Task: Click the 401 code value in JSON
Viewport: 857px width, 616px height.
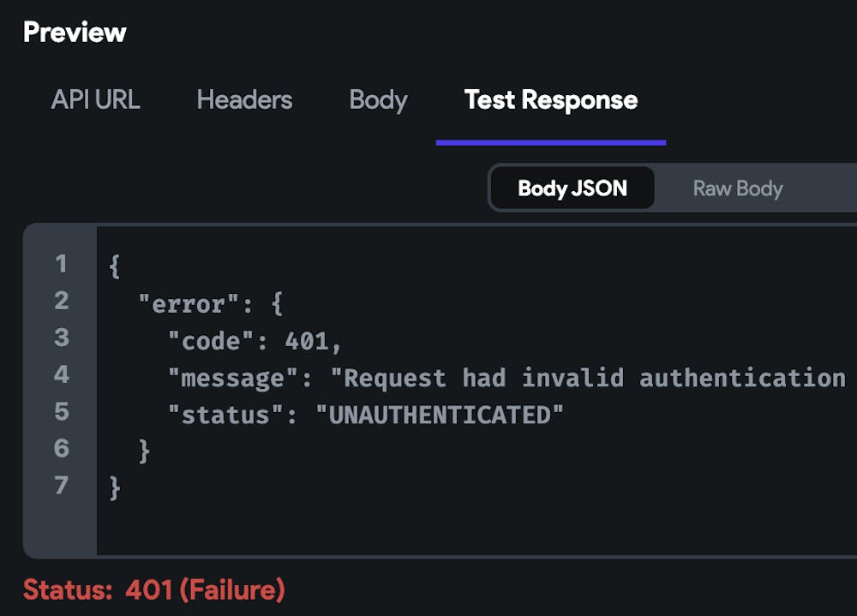Action: coord(306,341)
